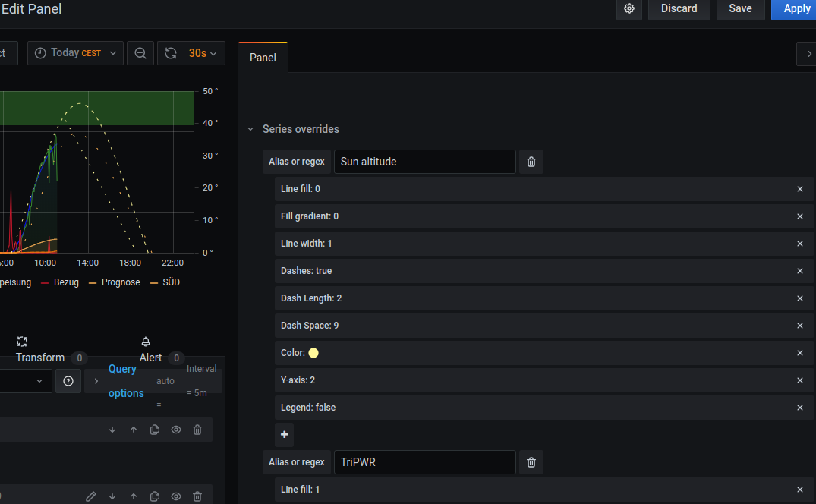Open the Today time range picker dropdown
This screenshot has height=504, width=816.
[x=76, y=53]
